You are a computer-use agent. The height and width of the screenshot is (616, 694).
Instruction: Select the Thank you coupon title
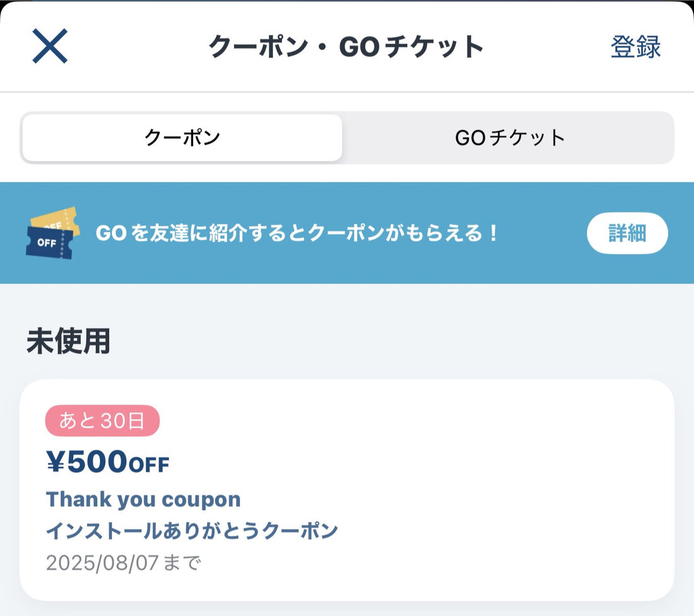tap(143, 499)
